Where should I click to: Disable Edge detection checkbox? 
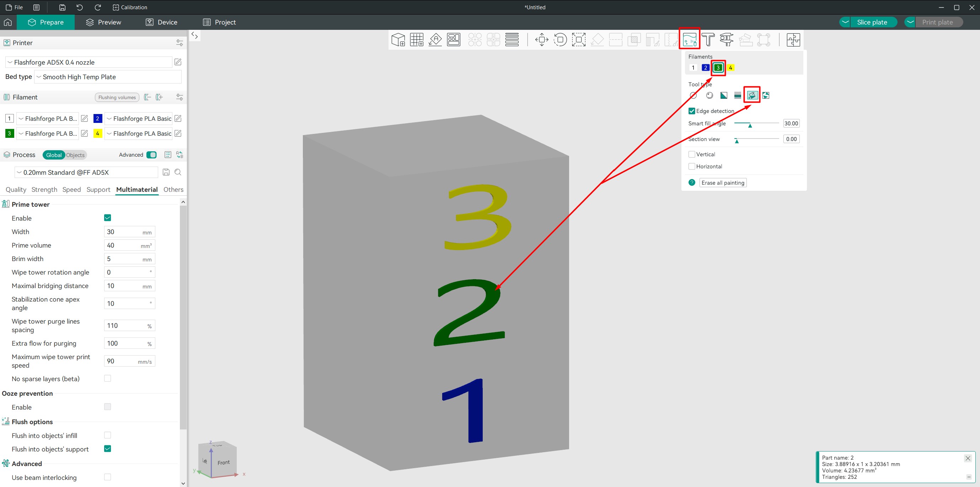click(692, 111)
